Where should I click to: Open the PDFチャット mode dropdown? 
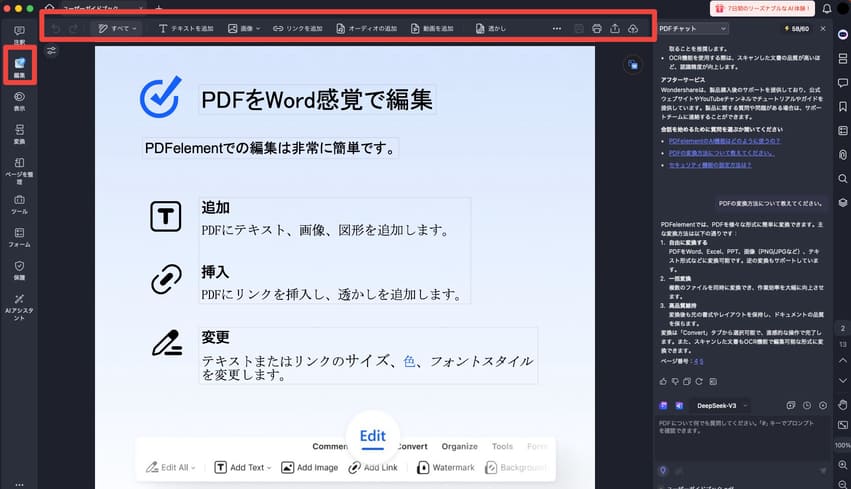[x=692, y=28]
